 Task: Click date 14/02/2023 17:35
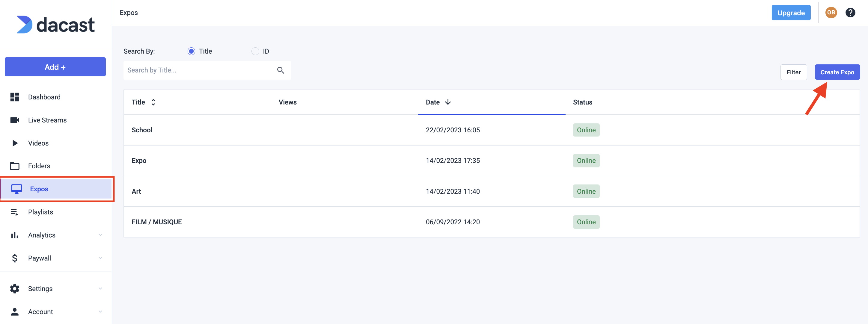[x=453, y=161]
